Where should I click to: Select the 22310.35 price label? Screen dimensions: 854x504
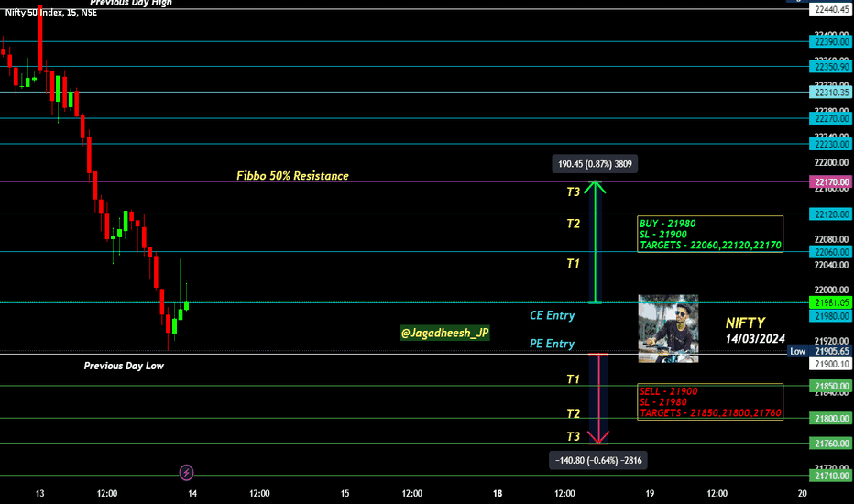[830, 93]
